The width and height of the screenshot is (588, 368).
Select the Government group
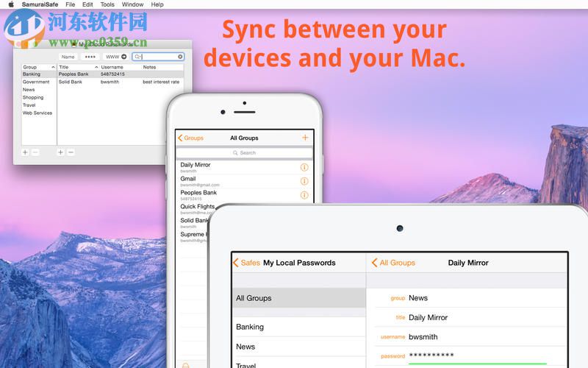click(39, 82)
